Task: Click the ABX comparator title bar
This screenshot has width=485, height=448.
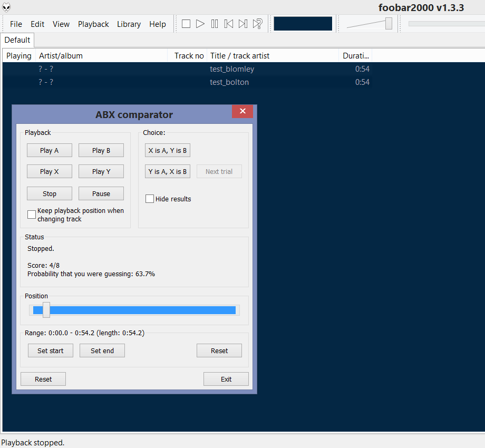Action: 134,114
